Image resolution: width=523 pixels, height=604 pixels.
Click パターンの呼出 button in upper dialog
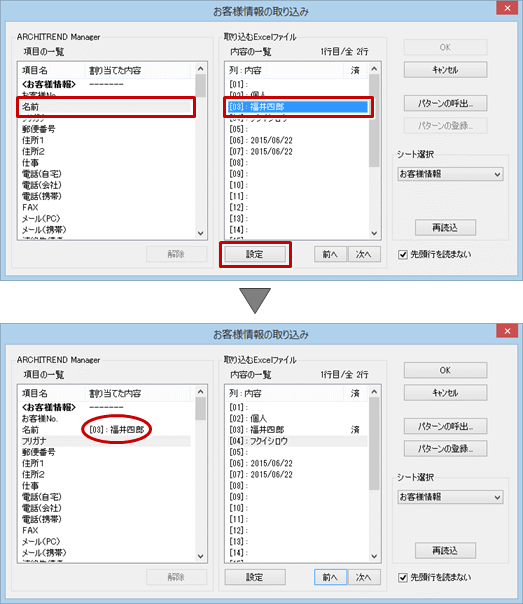[445, 103]
